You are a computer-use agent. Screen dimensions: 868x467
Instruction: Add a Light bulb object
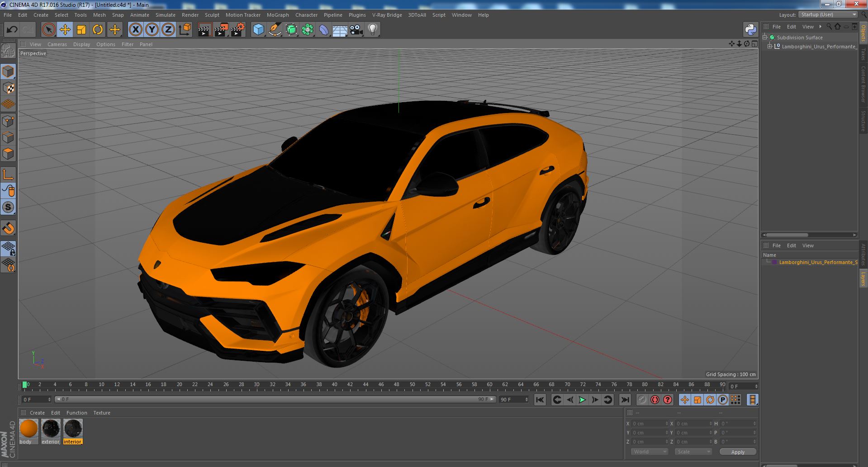[372, 30]
